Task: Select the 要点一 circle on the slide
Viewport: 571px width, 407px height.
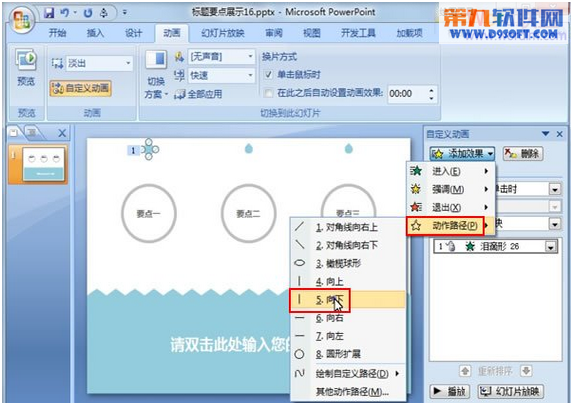Action: 149,213
